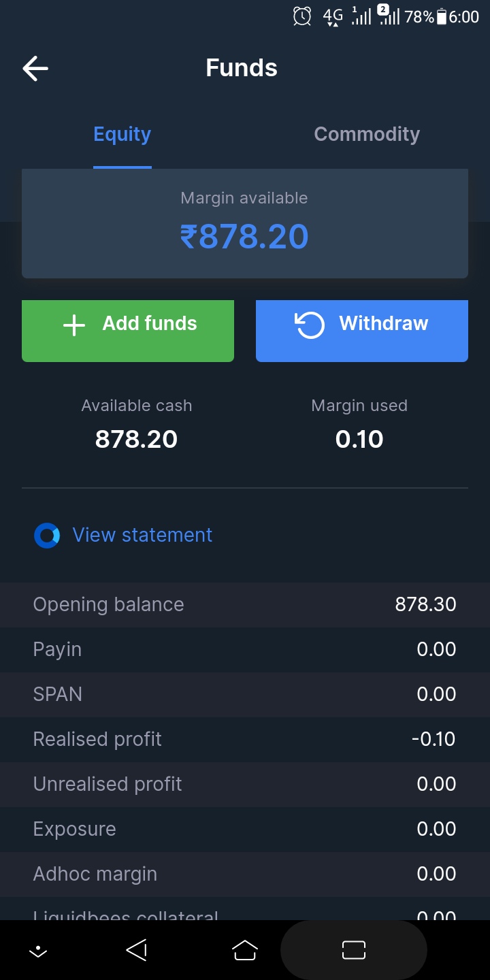
Task: Tap the blue View statement logo icon
Action: [47, 536]
